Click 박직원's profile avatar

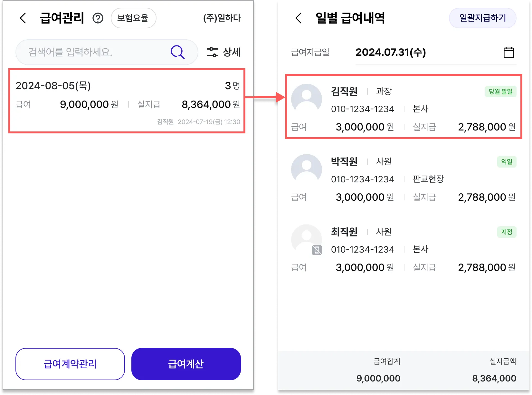tap(307, 169)
